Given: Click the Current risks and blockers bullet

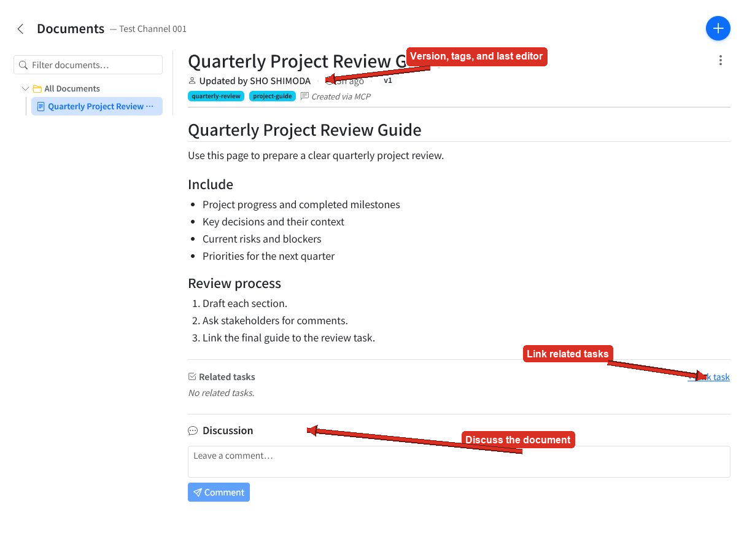Looking at the screenshot, I should tap(262, 239).
